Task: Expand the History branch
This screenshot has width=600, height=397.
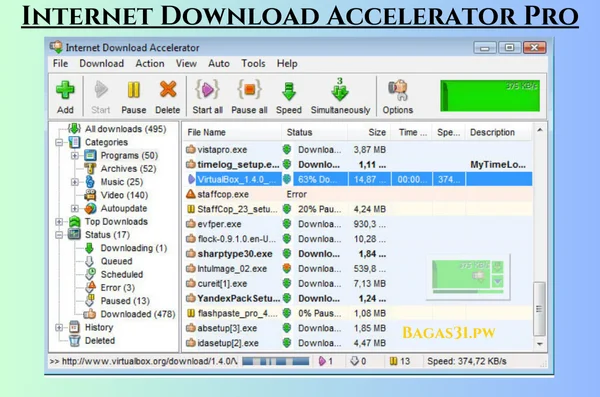Action: (59, 328)
